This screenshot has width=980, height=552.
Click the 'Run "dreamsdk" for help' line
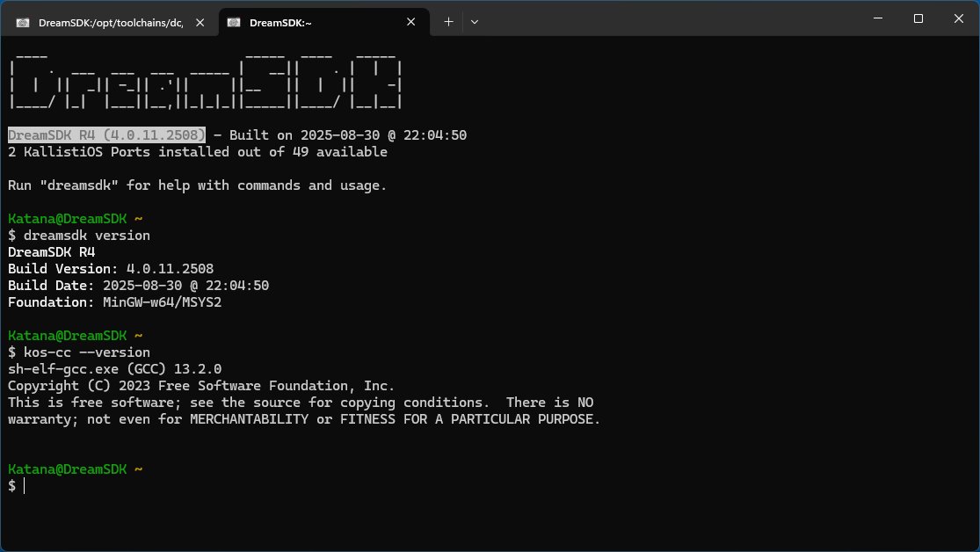point(198,185)
